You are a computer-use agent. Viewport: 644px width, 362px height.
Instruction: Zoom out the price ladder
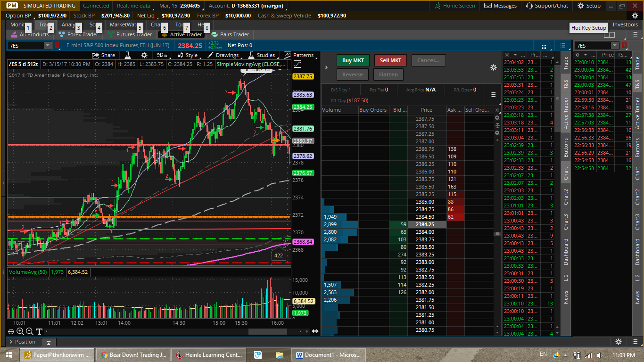(497, 133)
